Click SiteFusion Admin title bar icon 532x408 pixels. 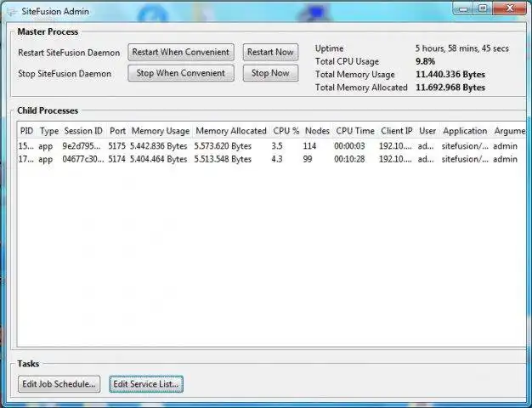tap(12, 12)
